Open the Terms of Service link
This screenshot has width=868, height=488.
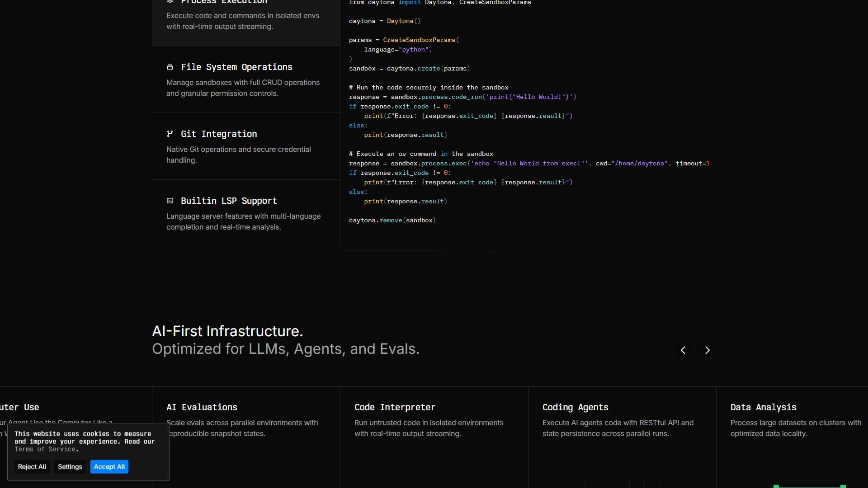(46, 449)
